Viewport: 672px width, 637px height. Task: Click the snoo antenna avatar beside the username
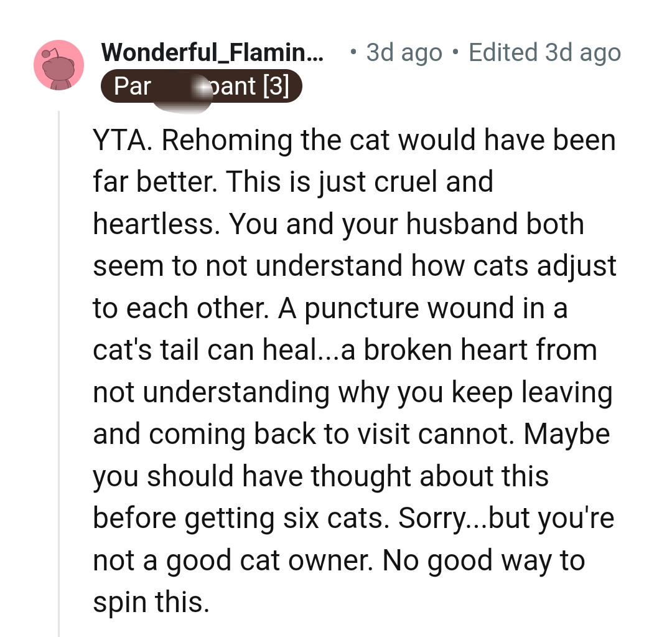(x=58, y=65)
